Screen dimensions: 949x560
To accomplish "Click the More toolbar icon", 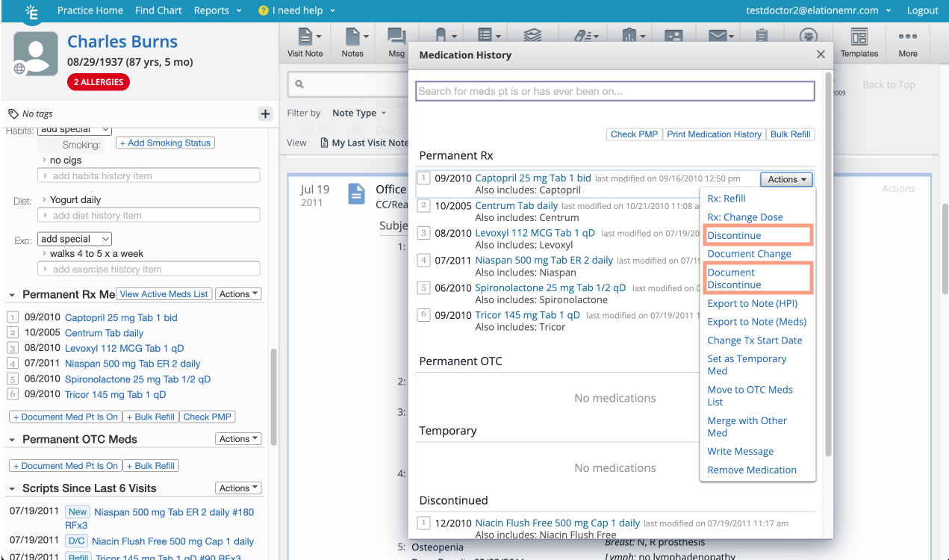I will 908,42.
